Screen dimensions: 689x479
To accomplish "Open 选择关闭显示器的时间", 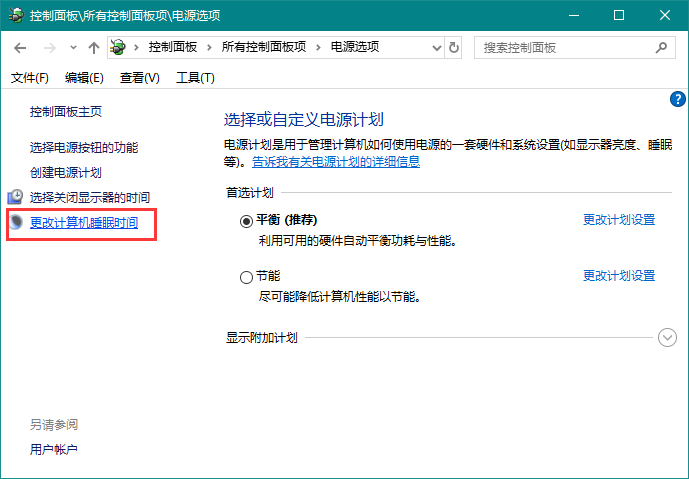I will point(90,198).
